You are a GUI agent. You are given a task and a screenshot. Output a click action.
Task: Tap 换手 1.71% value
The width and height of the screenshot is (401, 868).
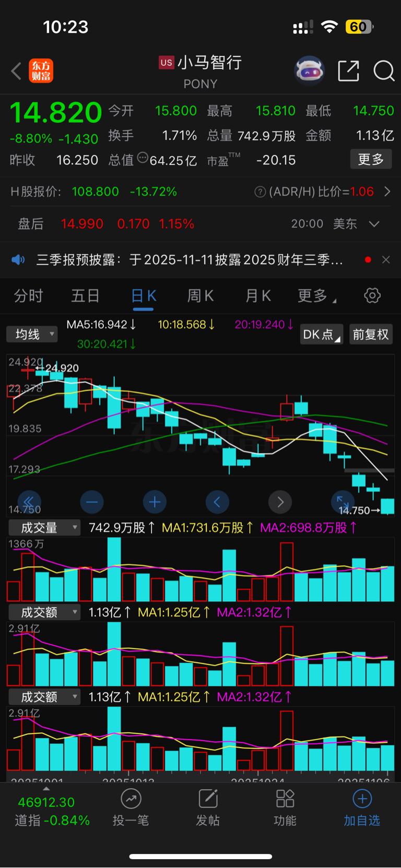[x=180, y=136]
